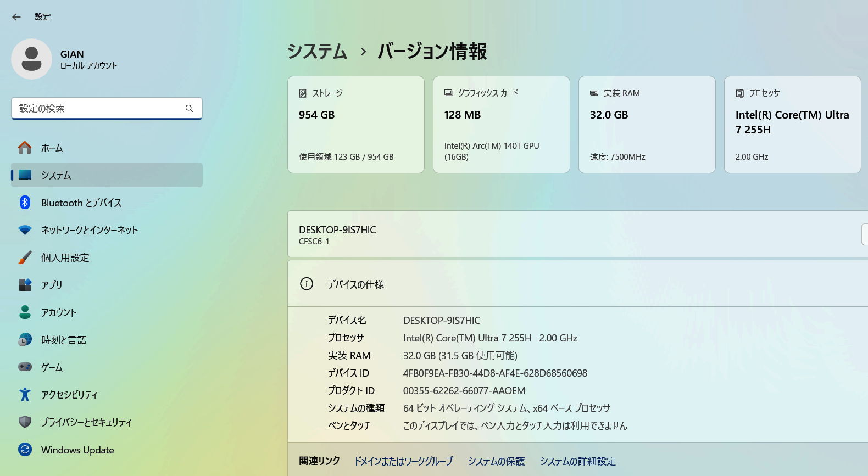Image resolution: width=868 pixels, height=476 pixels.
Task: Click the アカウント person icon
Action: pyautogui.click(x=25, y=312)
